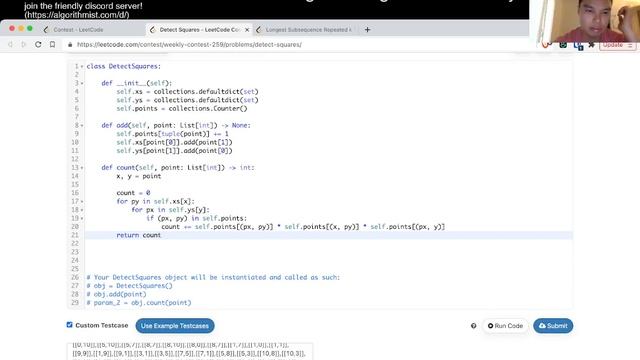640x360 pixels.
Task: Click the 'self.ys = collections.defaultdict(set)' line
Action: point(187,100)
